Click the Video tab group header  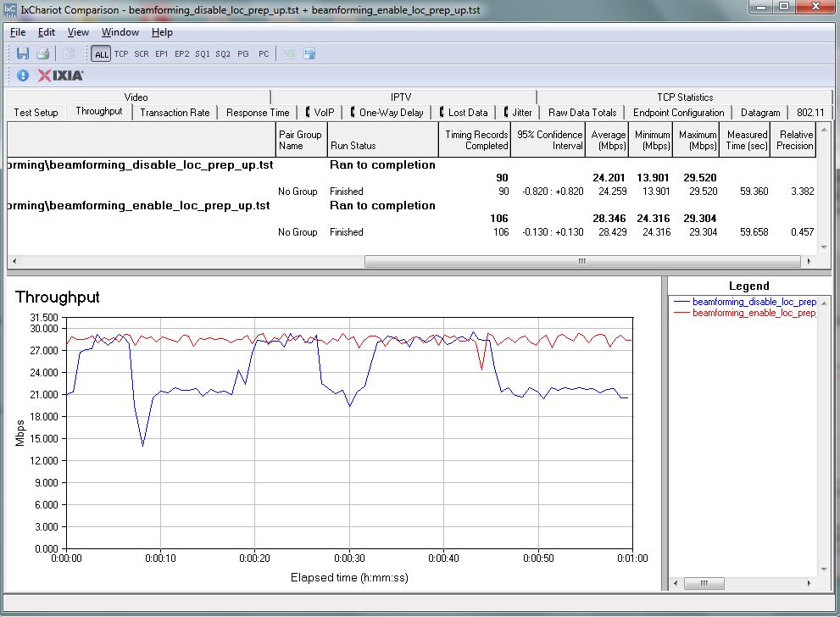136,97
